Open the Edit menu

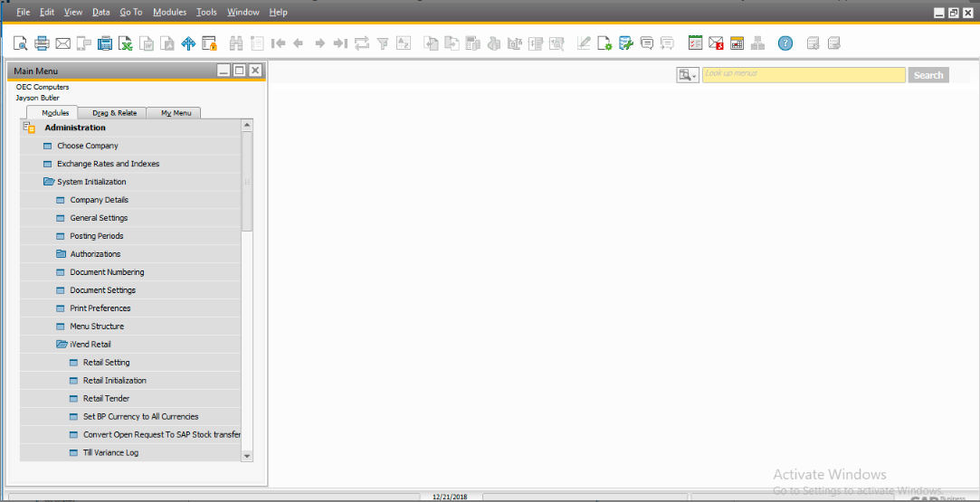click(47, 12)
